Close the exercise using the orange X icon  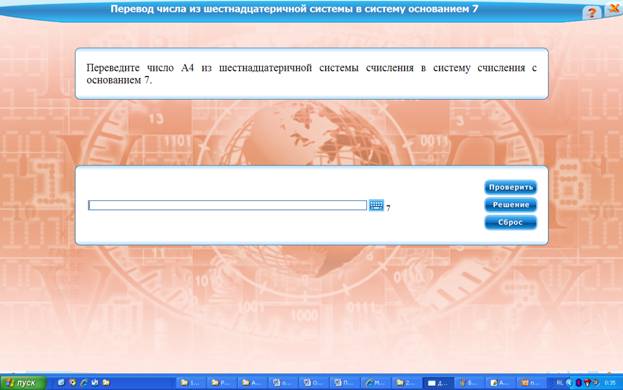pyautogui.click(x=614, y=9)
